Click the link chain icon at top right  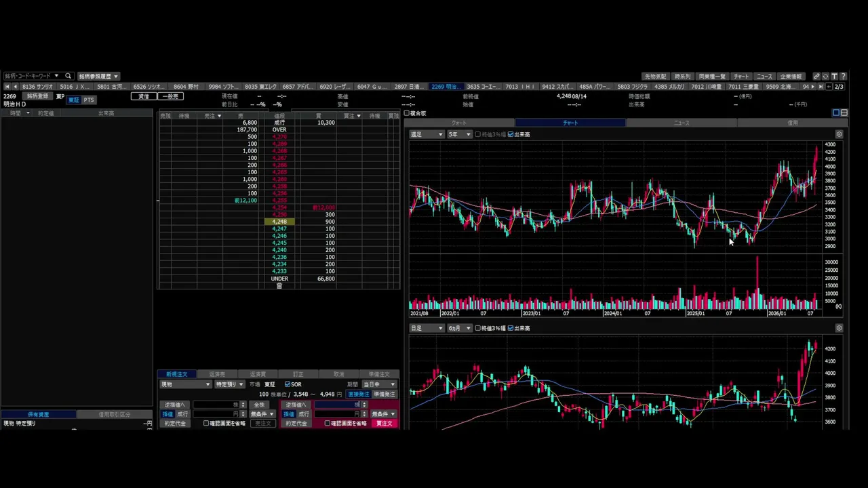click(816, 77)
